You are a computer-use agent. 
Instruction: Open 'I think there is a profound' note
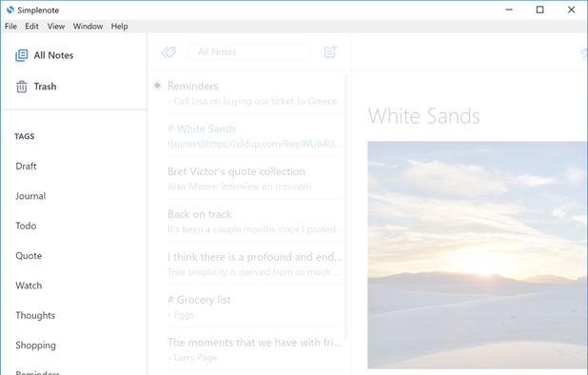coord(254,264)
